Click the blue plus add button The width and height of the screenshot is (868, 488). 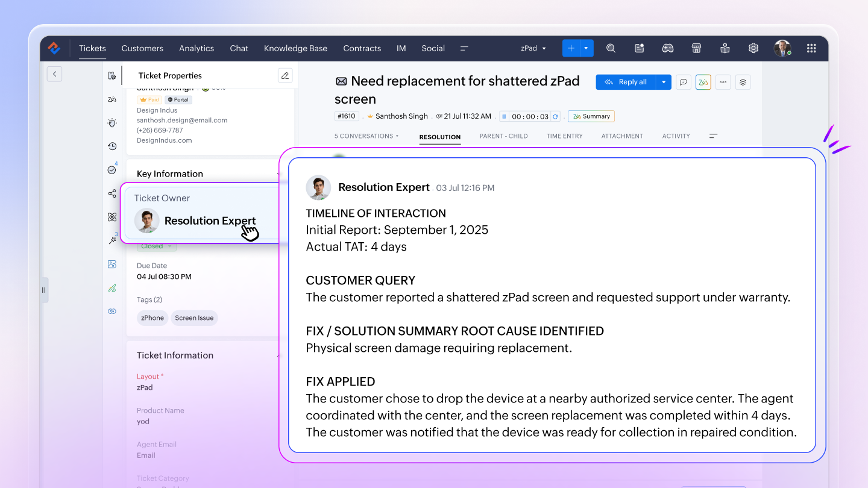coord(571,48)
